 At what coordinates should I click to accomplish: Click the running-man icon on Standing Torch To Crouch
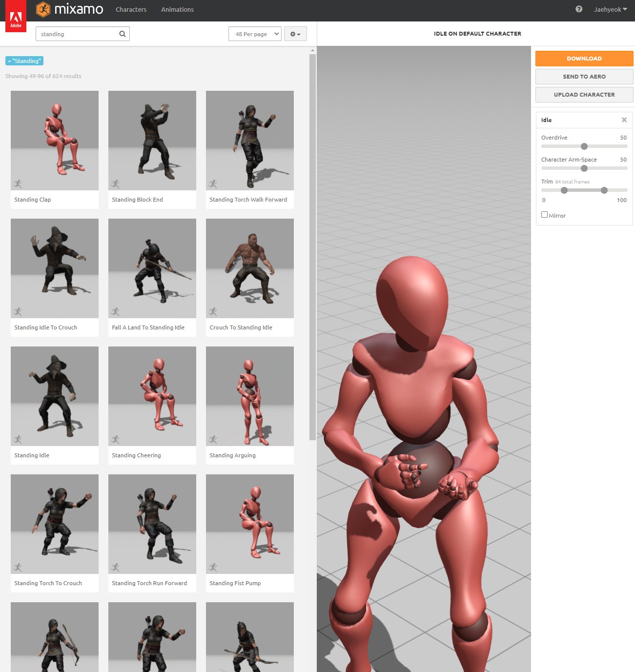(18, 568)
